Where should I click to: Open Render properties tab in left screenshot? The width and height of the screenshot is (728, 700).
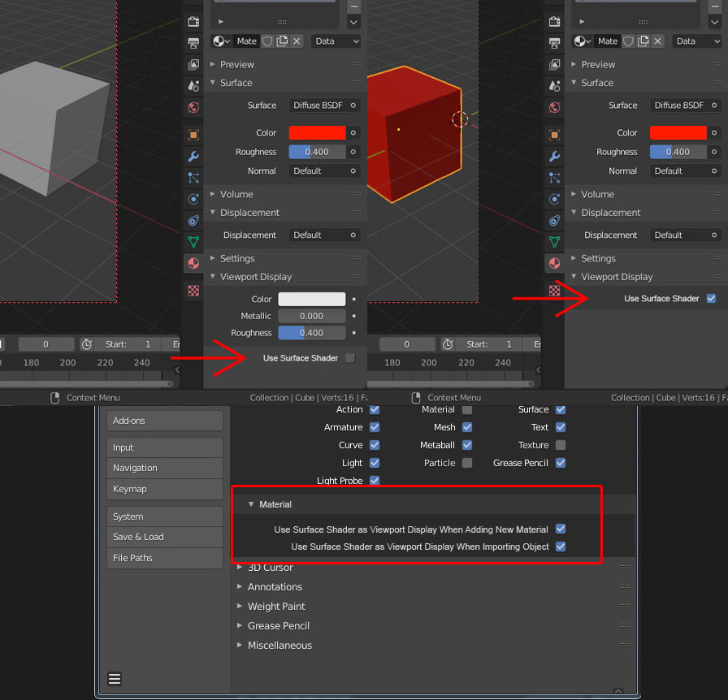click(193, 21)
